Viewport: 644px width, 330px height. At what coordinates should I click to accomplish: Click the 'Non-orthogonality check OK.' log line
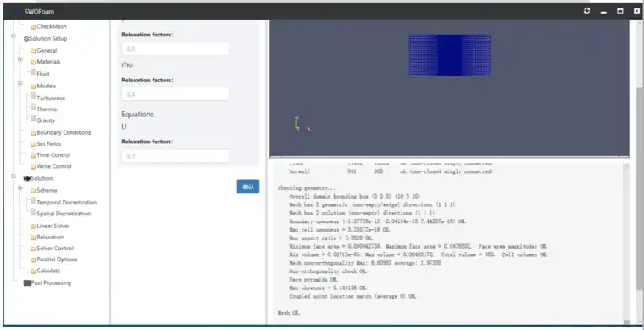click(328, 271)
